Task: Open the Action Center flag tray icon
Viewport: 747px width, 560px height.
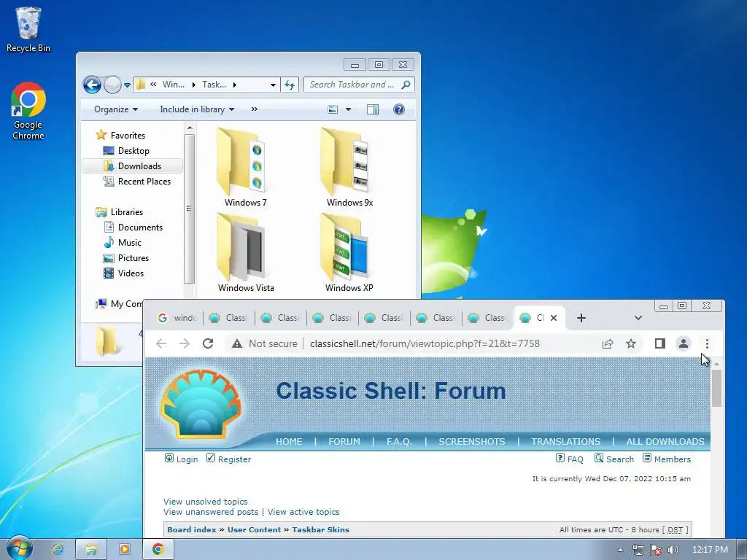Action: tap(656, 550)
